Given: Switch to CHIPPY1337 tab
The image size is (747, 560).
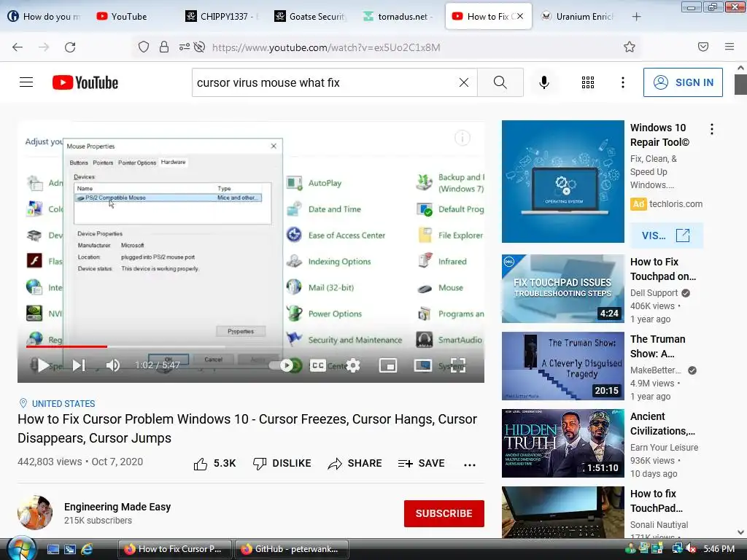Looking at the screenshot, I should point(222,17).
